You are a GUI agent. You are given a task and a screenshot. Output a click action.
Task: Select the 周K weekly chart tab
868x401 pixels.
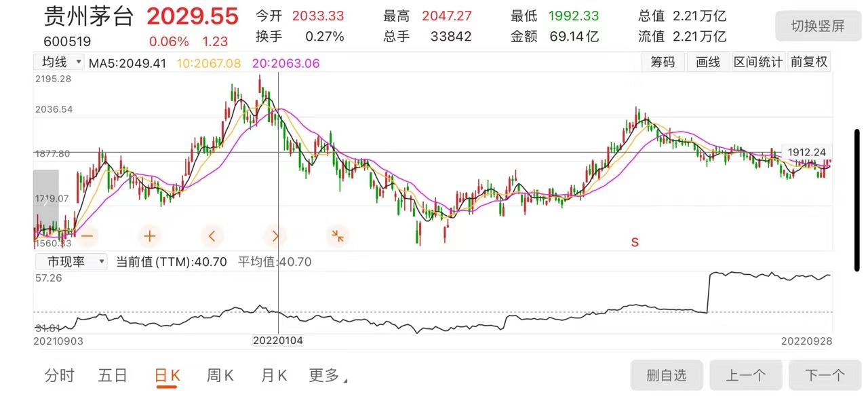point(220,375)
